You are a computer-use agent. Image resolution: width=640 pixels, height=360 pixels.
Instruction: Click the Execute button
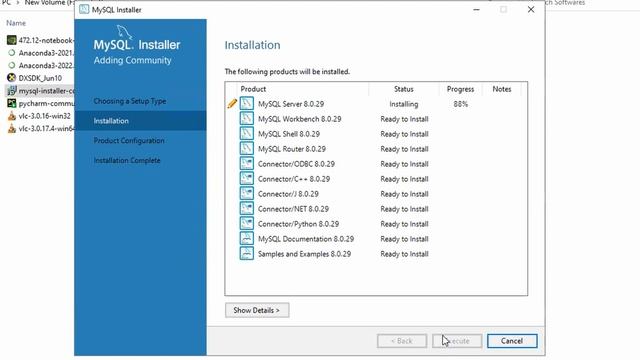coord(457,341)
